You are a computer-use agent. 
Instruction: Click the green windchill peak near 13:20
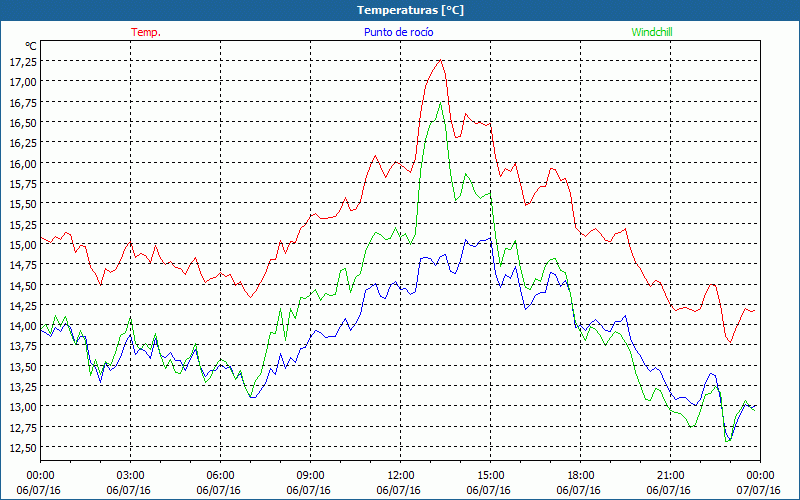click(x=440, y=103)
